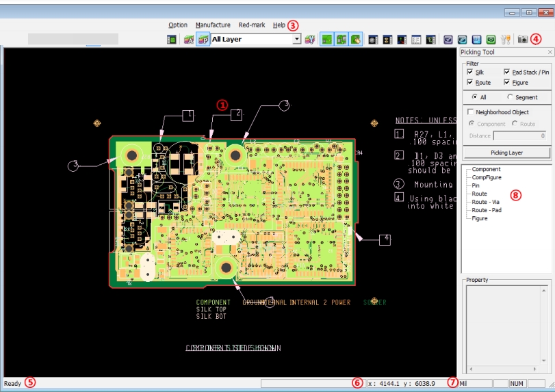
Task: Select the Segment radio button
Action: click(510, 97)
